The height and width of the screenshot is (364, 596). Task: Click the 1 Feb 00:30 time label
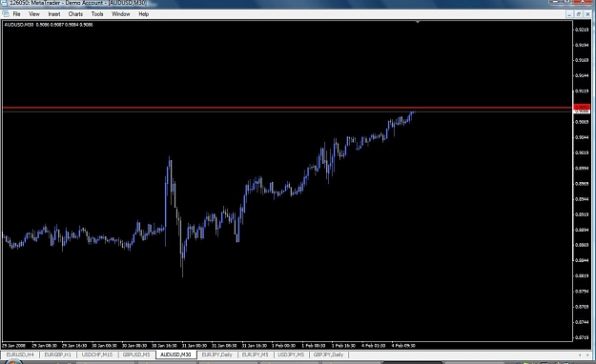283,346
